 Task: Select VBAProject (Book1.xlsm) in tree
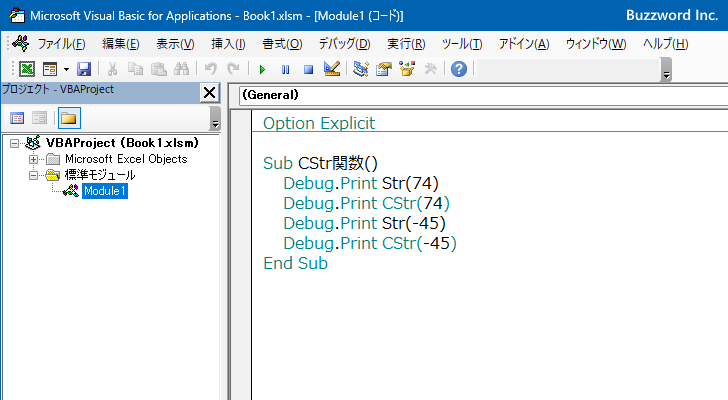tap(122, 143)
